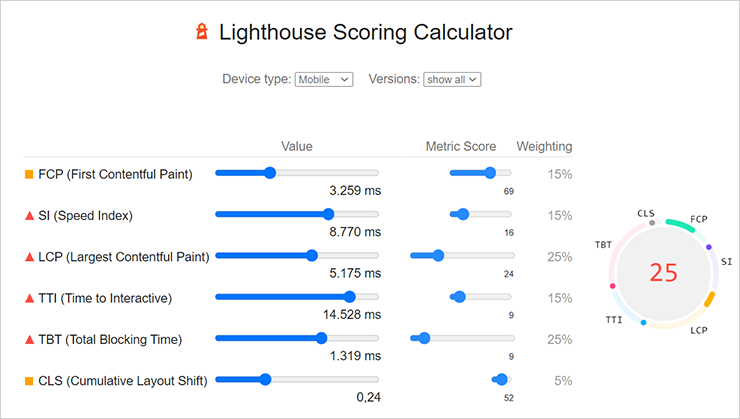Screen dimensions: 740x419
Task: Click the red triangle icon beside LCP
Action: (x=29, y=257)
